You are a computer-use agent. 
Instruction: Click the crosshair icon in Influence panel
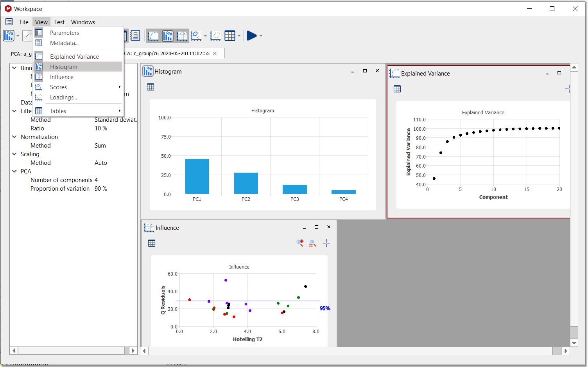[x=326, y=243]
